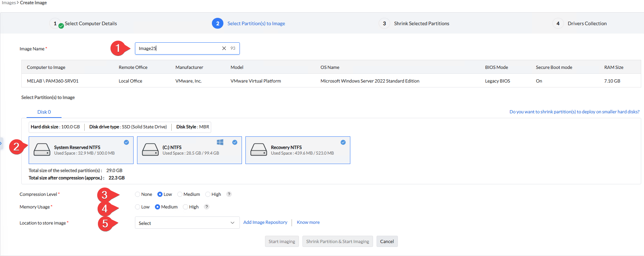Open Compression Level help question mark
This screenshot has height=256, width=644.
click(x=229, y=194)
